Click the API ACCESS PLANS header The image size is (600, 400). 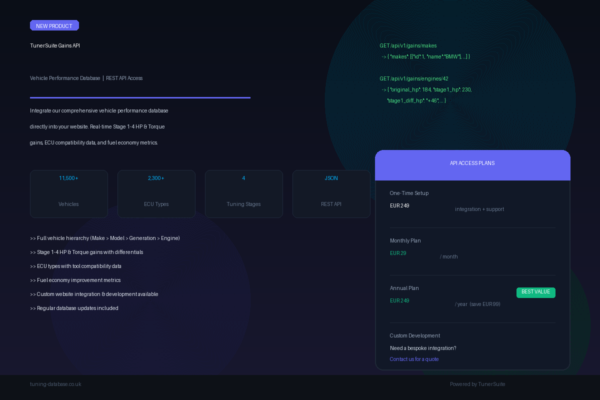(x=473, y=165)
